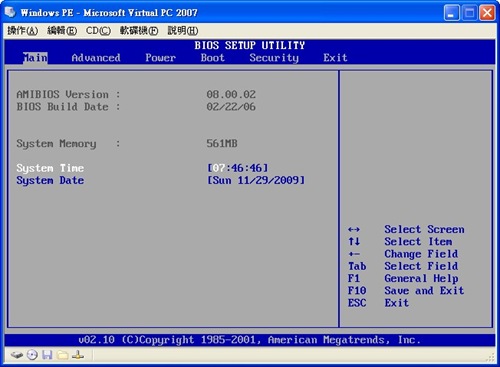Select the Advanced BIOS tab
500x367 pixels.
[96, 58]
